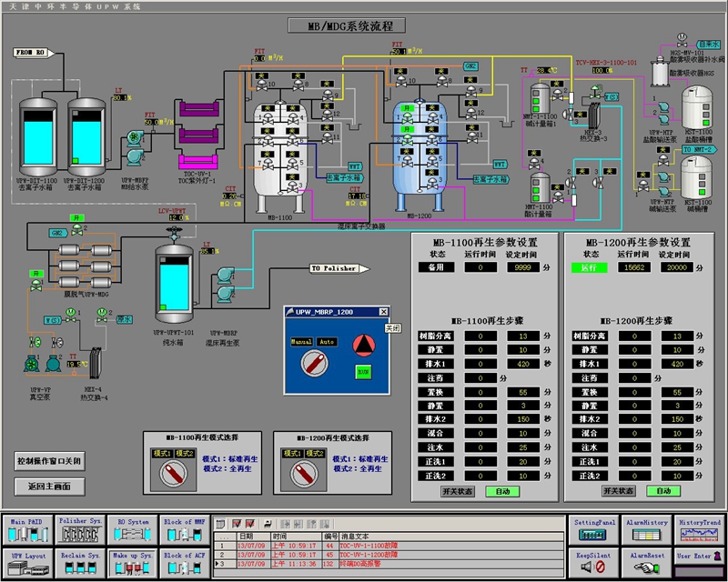The image size is (728, 582).
Task: Click the AlarmReset bell icon
Action: click(x=645, y=568)
